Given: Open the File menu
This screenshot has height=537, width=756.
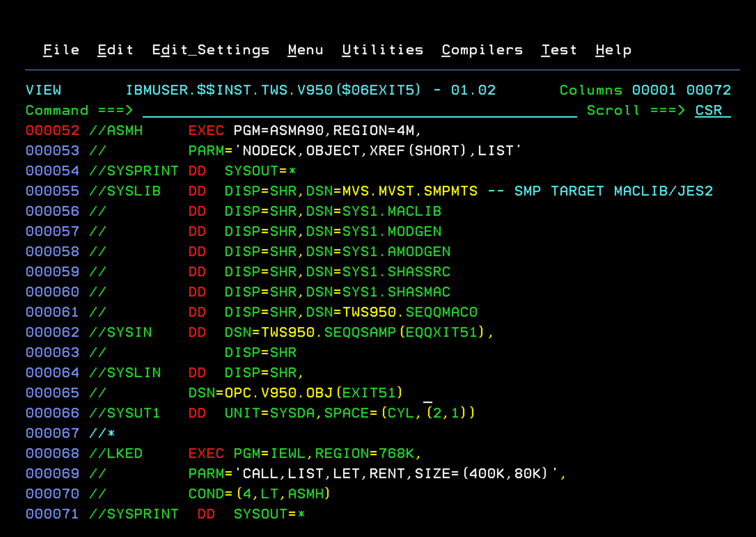Looking at the screenshot, I should 61,50.
